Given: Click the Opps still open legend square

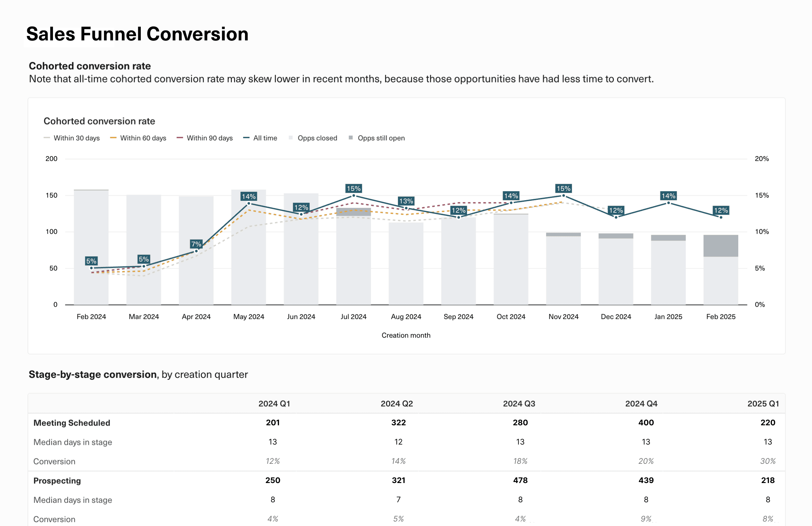Looking at the screenshot, I should [x=351, y=138].
